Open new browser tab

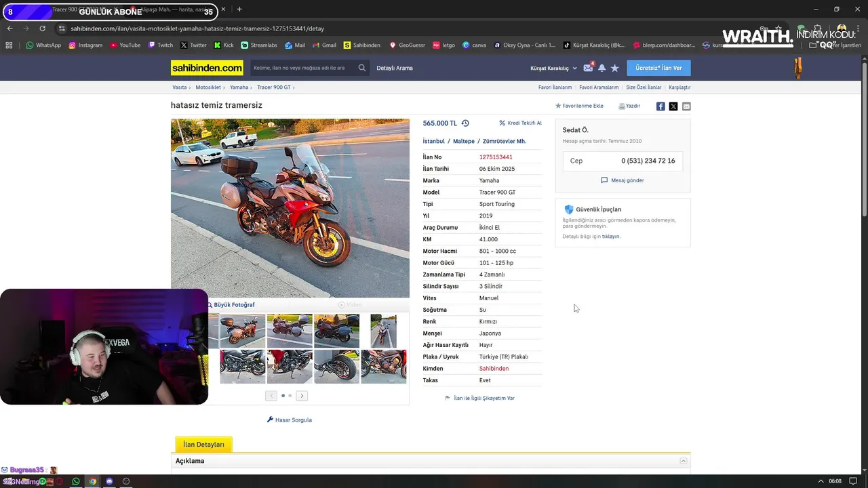239,9
